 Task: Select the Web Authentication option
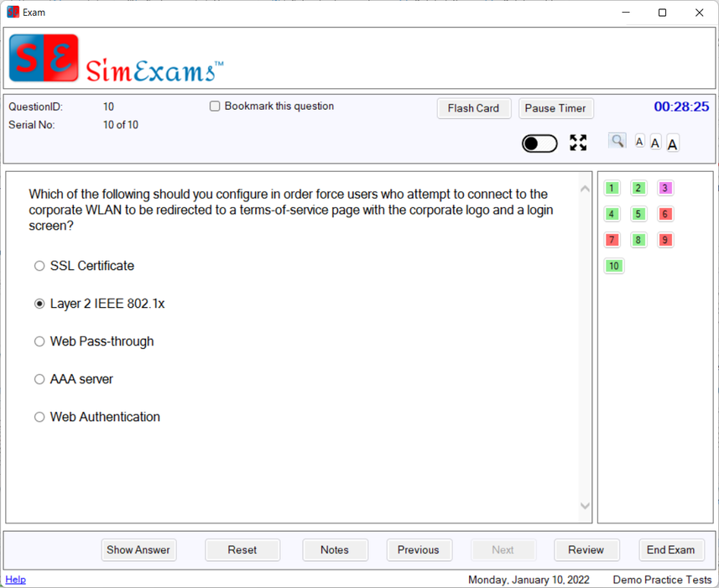[x=39, y=417]
